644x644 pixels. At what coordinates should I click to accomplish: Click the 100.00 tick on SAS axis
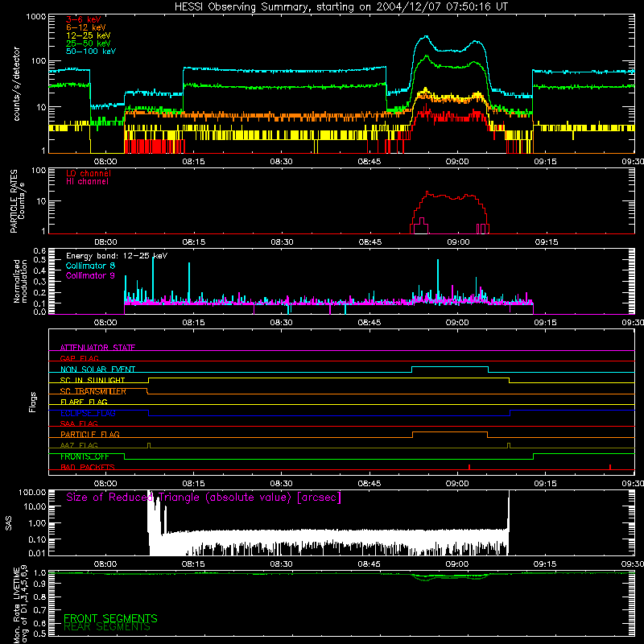click(x=32, y=492)
